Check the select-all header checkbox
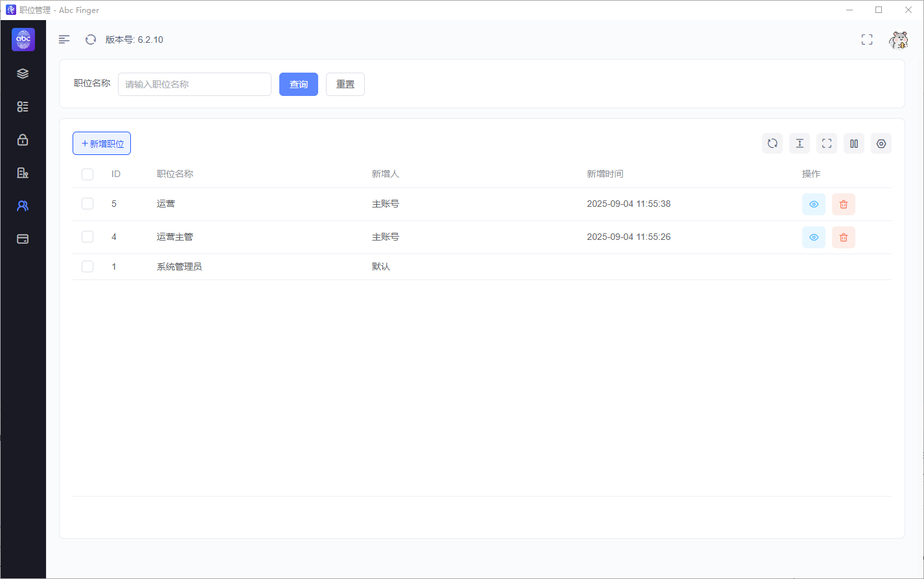924x579 pixels. (87, 174)
